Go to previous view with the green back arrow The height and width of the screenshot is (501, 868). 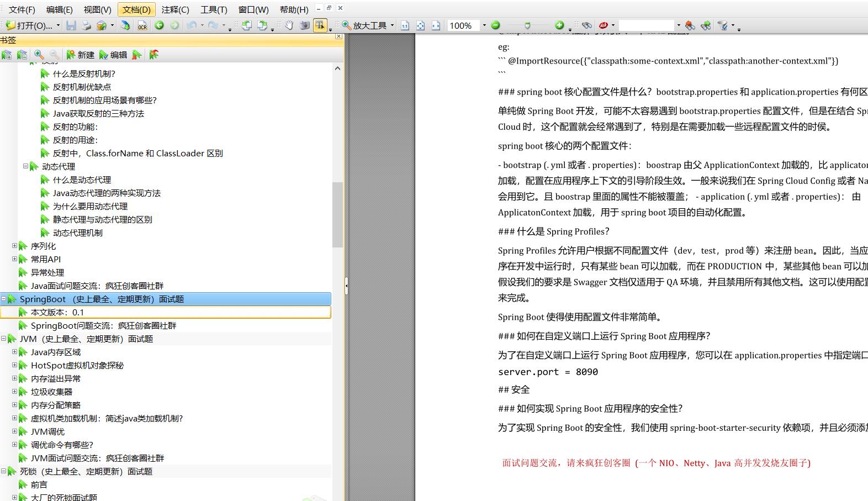click(x=160, y=25)
